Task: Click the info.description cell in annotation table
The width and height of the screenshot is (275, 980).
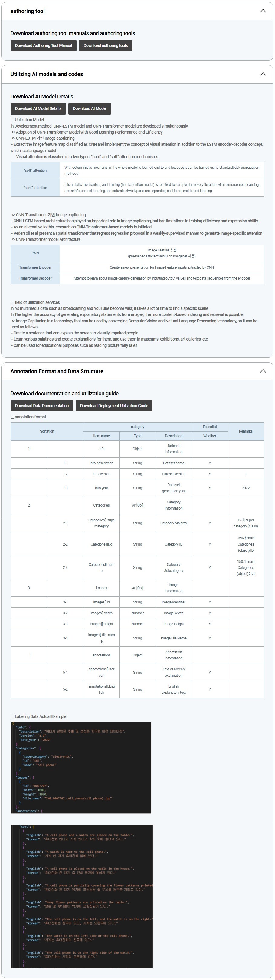Action: [101, 463]
